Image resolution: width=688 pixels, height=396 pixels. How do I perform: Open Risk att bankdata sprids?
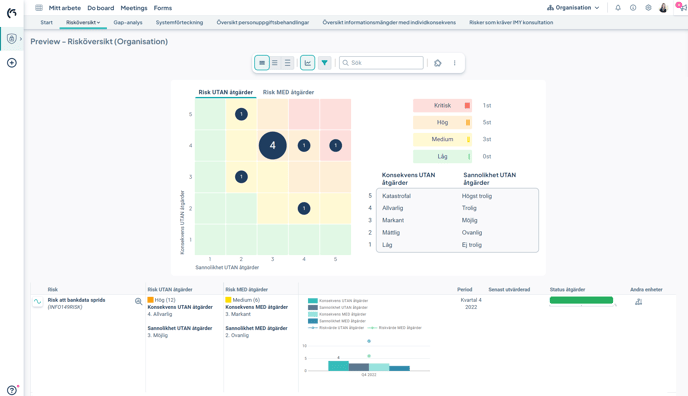tap(76, 300)
